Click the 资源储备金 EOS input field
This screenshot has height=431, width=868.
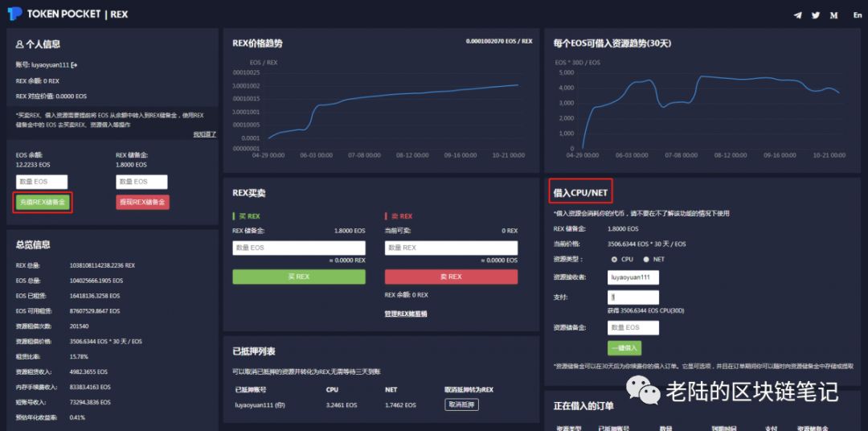[633, 327]
